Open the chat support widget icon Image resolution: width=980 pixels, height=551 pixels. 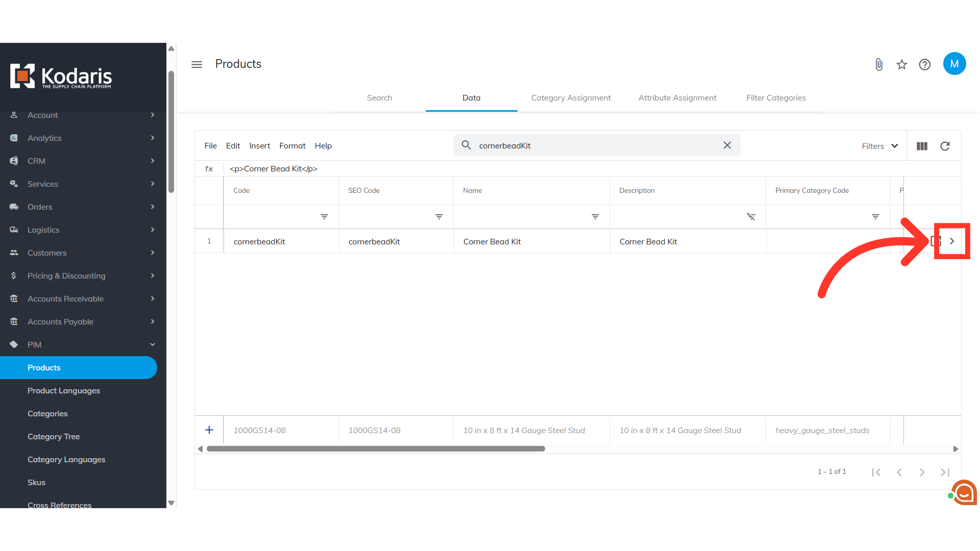coord(964,492)
